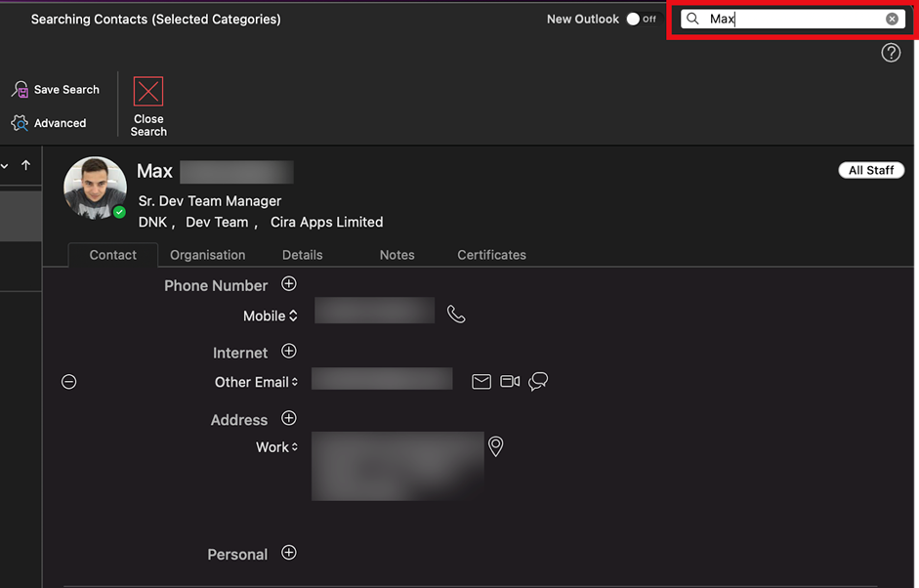The width and height of the screenshot is (919, 588).
Task: Click the Sr. Dev Team Manager title
Action: coord(210,201)
